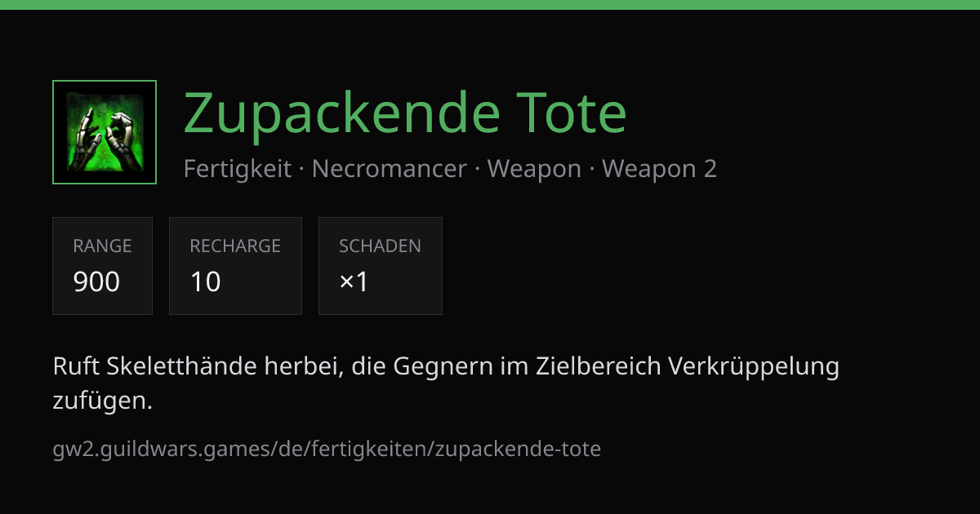Click the green accent bar at top
The width and height of the screenshot is (980, 514).
(x=490, y=4)
